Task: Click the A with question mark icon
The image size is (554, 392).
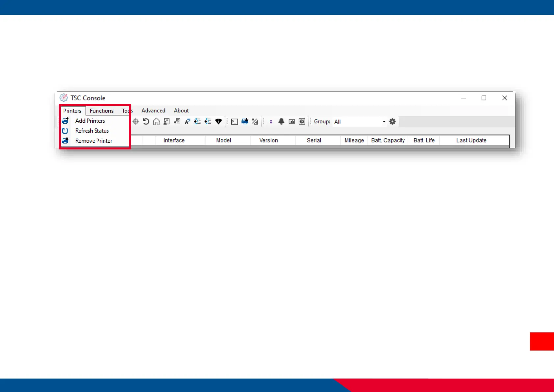Action: 188,121
